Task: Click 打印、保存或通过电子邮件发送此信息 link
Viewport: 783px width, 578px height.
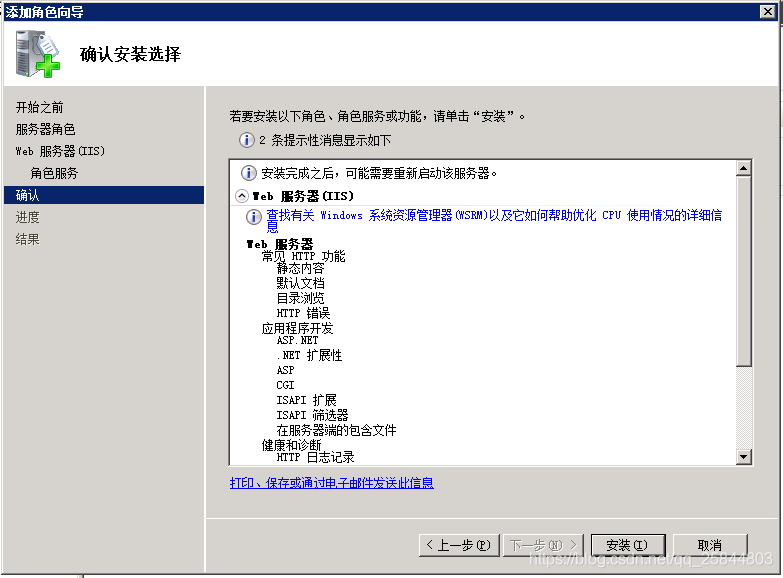Action: pyautogui.click(x=332, y=483)
